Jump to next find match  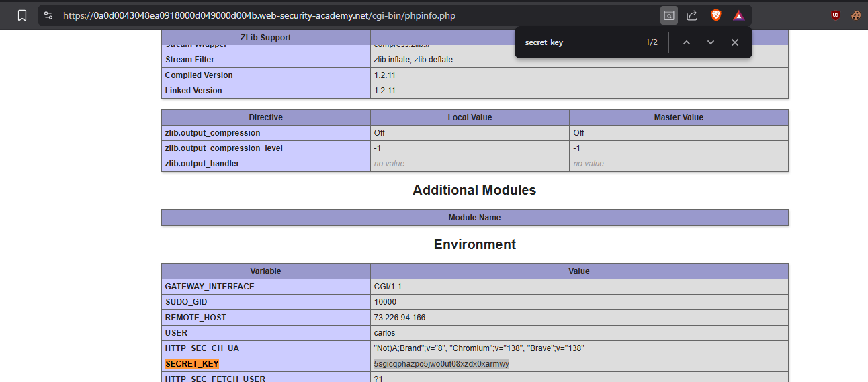(x=710, y=42)
